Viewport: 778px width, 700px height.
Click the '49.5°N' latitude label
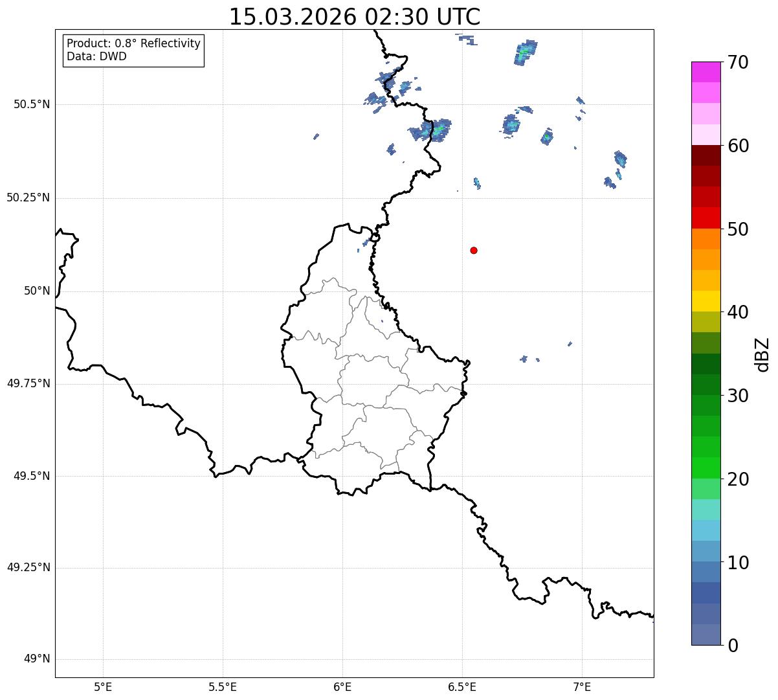(32, 476)
